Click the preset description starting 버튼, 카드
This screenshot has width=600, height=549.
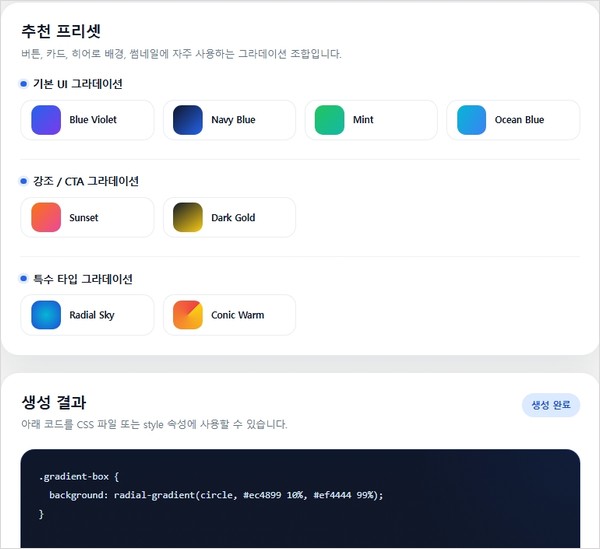click(x=181, y=54)
